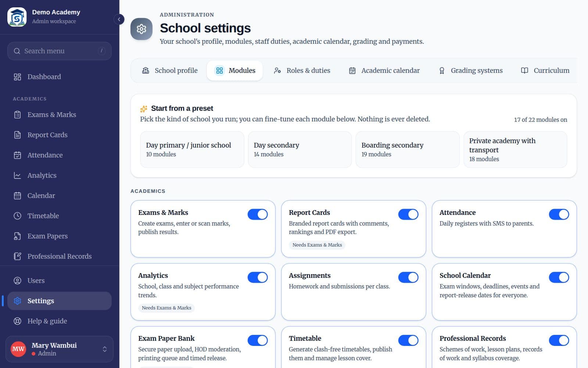Choose the Private academy with transport preset
The height and width of the screenshot is (368, 588).
pyautogui.click(x=515, y=149)
